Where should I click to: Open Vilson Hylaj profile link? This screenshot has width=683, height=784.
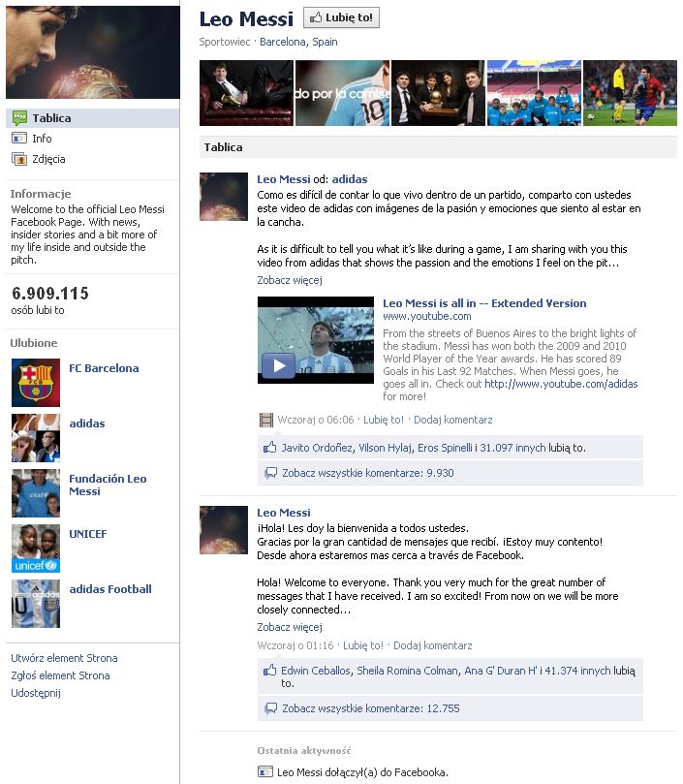(385, 448)
